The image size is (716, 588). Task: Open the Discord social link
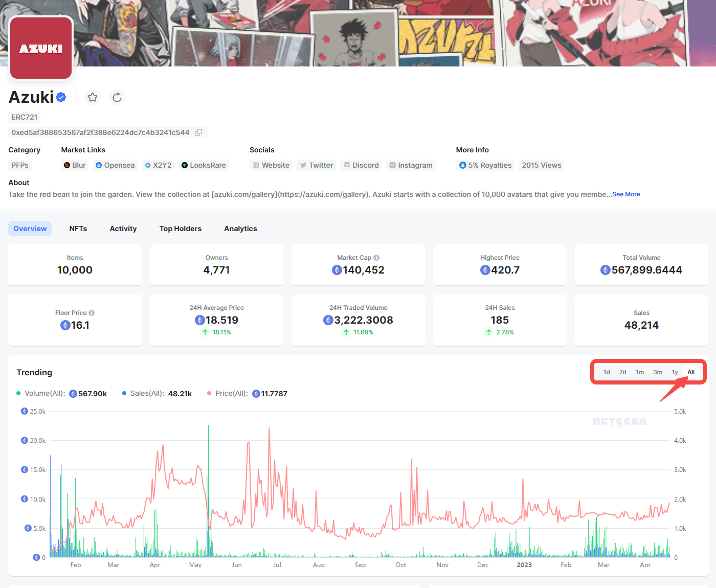pyautogui.click(x=361, y=165)
